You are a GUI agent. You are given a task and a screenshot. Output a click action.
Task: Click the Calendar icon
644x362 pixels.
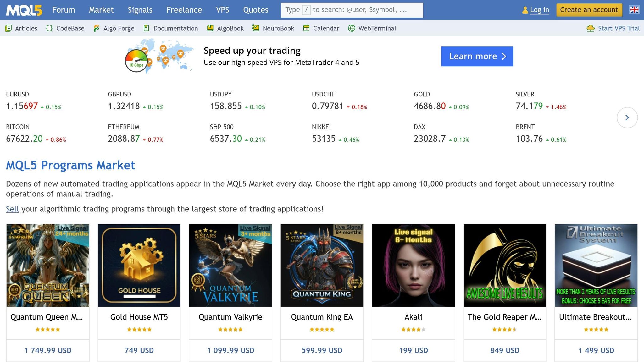tap(306, 28)
